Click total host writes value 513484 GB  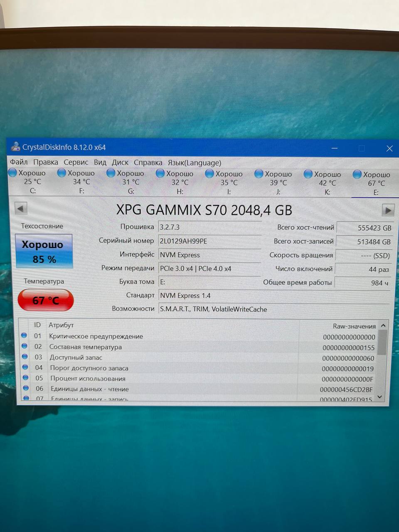tap(364, 241)
